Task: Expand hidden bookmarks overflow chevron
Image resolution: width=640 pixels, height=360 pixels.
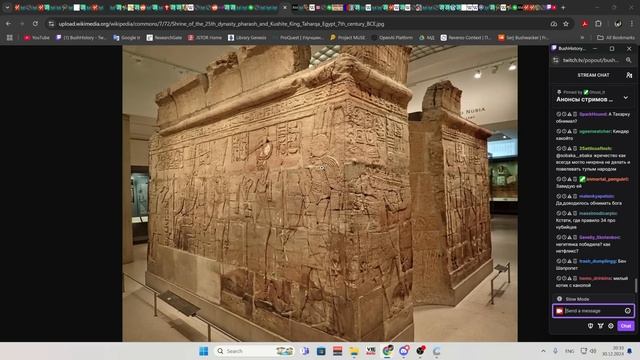Action: [582, 38]
